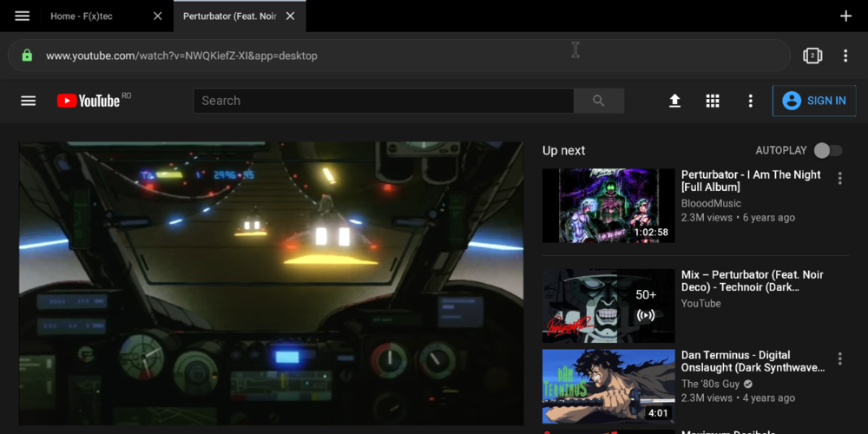Click the green secure lock icon
Screen dimensions: 868x434
27,56
